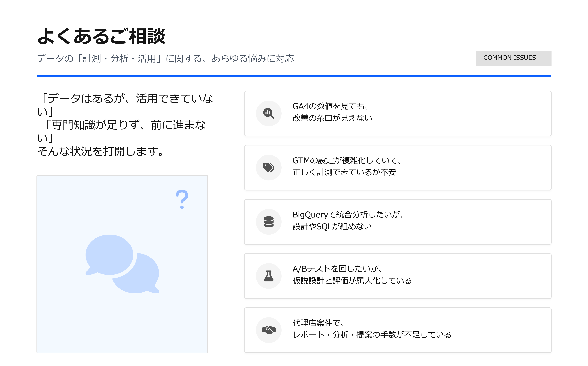The image size is (588, 366).
Task: Click the よくあるご相談 heading
Action: (101, 36)
